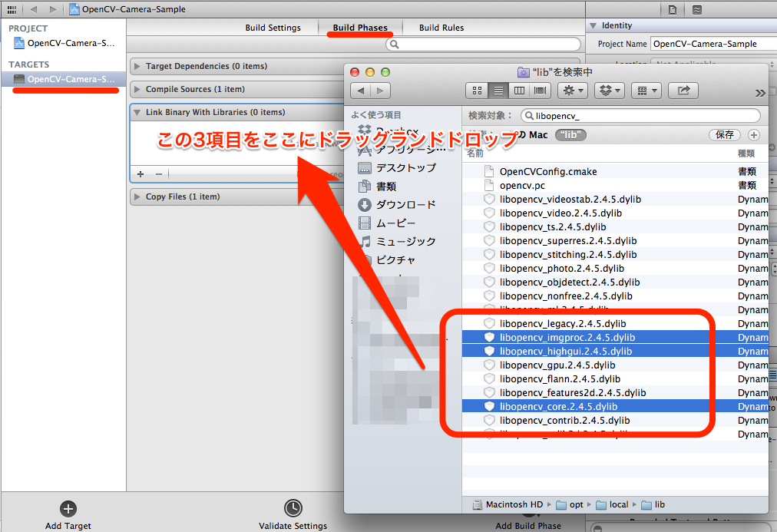The image size is (777, 532).
Task: Switch to Build Phases tab
Action: [360, 28]
